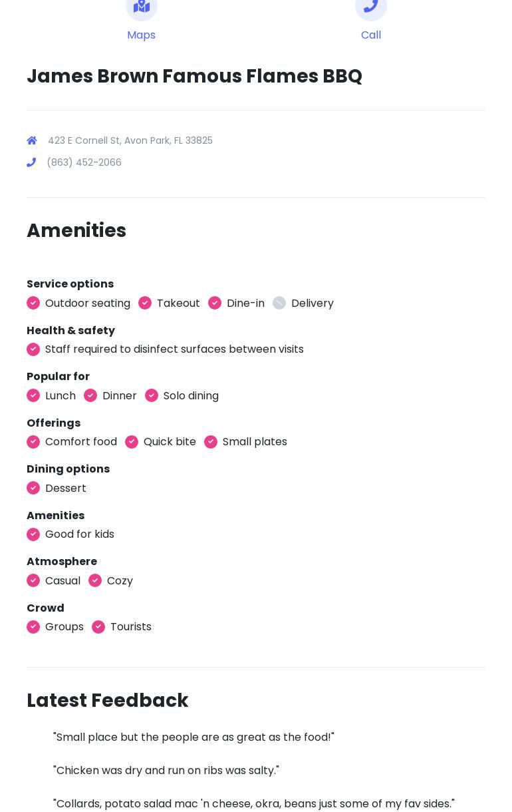
Task: Dial the (863) 452-2066 phone number
Action: [84, 162]
